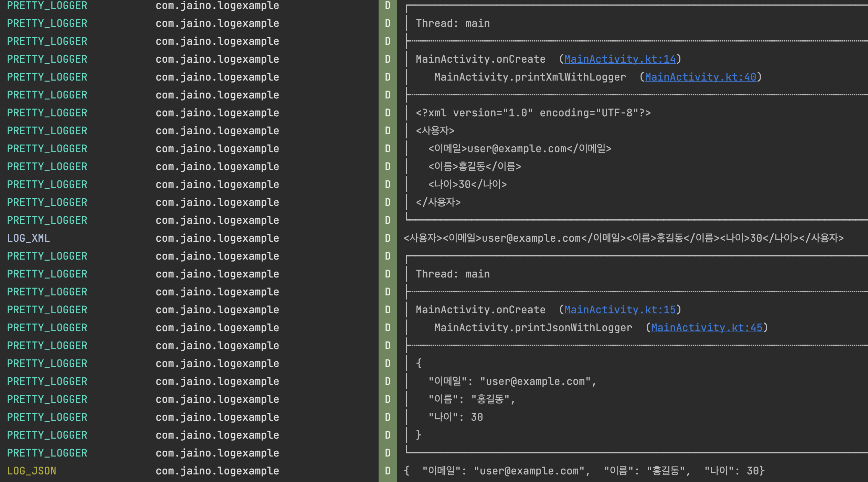Screen dimensions: 868x482
Task: Select the 나이 line in formatted JSON block
Action: [456, 417]
